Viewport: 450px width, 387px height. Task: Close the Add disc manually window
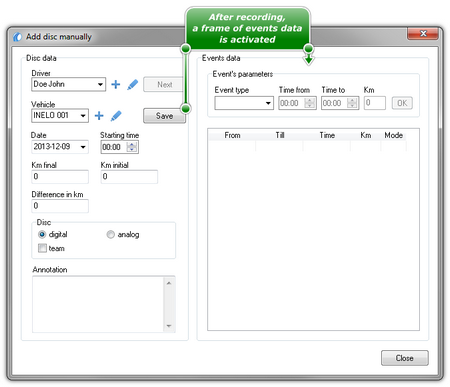[x=423, y=34]
